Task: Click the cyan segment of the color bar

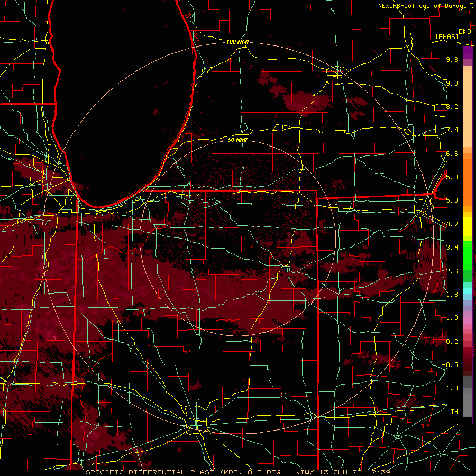Action: pos(467,291)
